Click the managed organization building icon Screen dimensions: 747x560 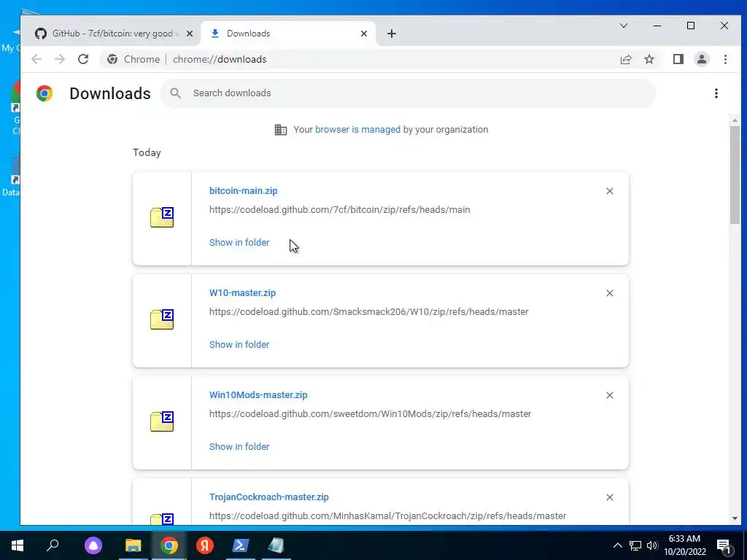[x=281, y=130]
